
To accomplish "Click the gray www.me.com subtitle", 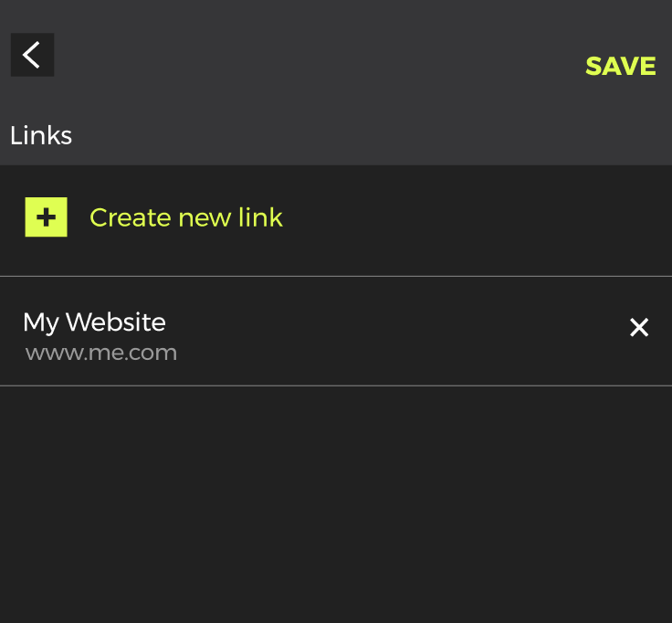I will [x=101, y=353].
